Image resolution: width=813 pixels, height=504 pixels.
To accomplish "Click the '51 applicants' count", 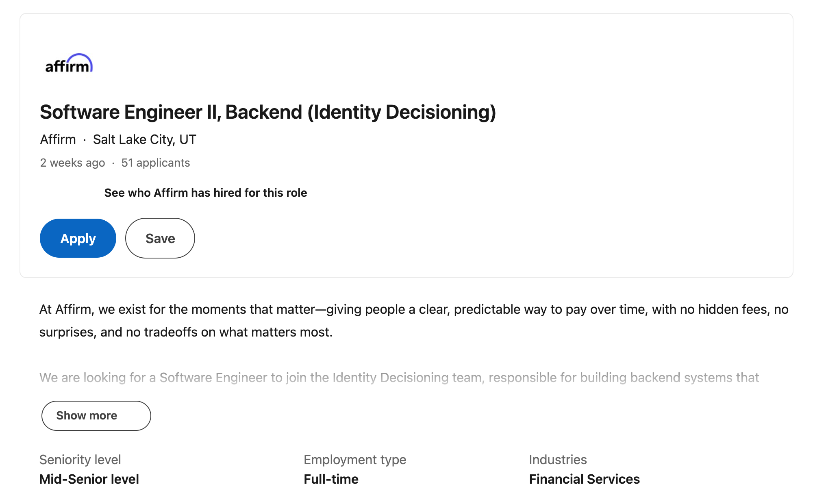I will tap(156, 163).
